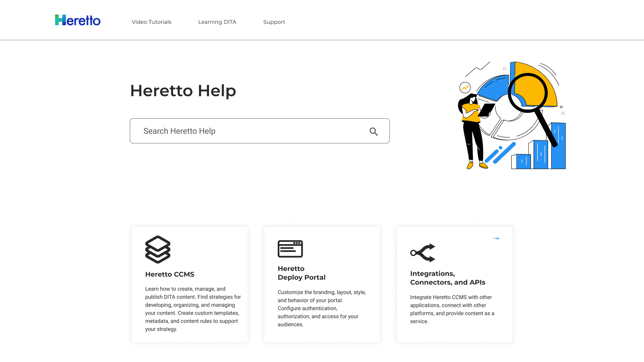Click the Heretto Help page title
The width and height of the screenshot is (644, 362).
[183, 90]
